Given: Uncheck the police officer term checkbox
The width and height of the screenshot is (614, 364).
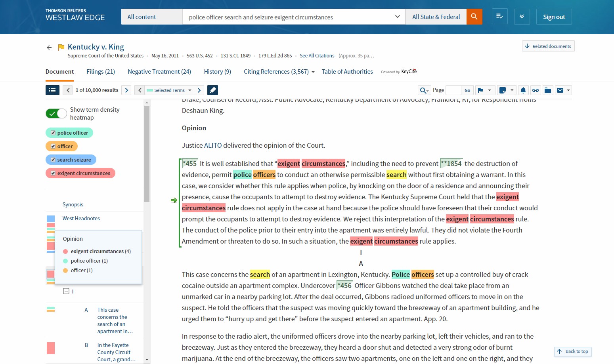Looking at the screenshot, I should tap(53, 133).
